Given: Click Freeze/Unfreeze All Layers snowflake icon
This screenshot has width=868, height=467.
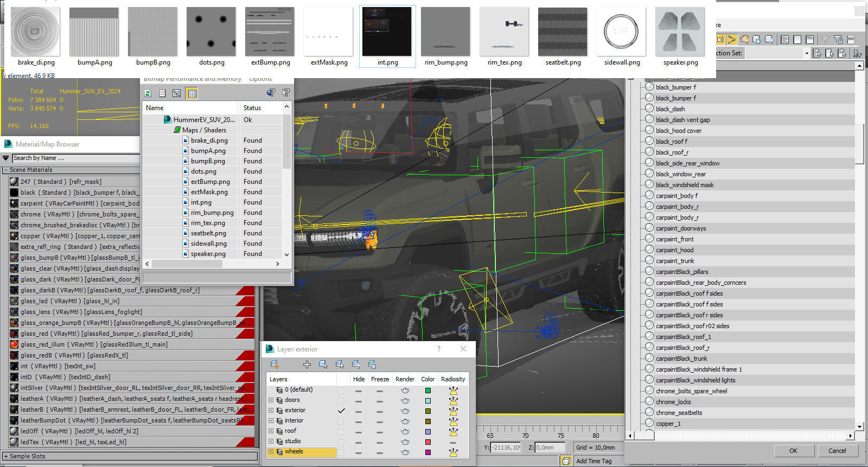Looking at the screenshot, I should [x=372, y=364].
